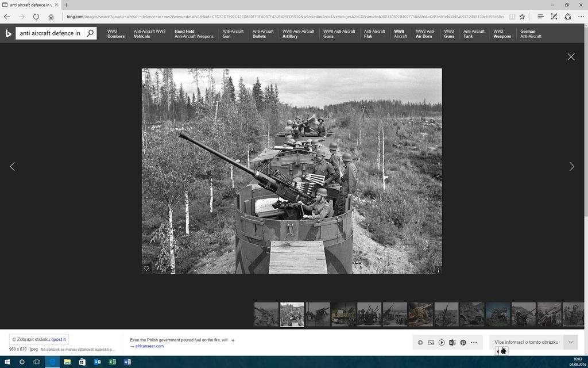Open 'Zobrazit stránku: ilpost.it' link
This screenshot has height=368, width=588.
click(39, 339)
